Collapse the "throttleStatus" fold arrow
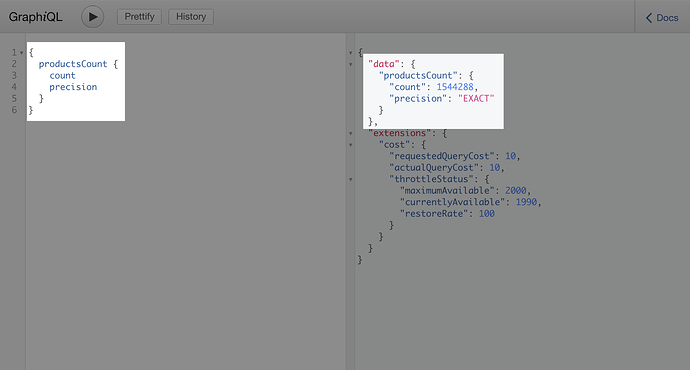Screen dimensions: 690x370 tap(351, 180)
